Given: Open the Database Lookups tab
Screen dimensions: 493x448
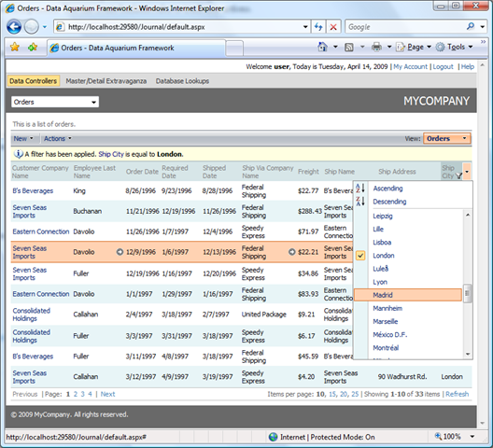Looking at the screenshot, I should point(182,81).
